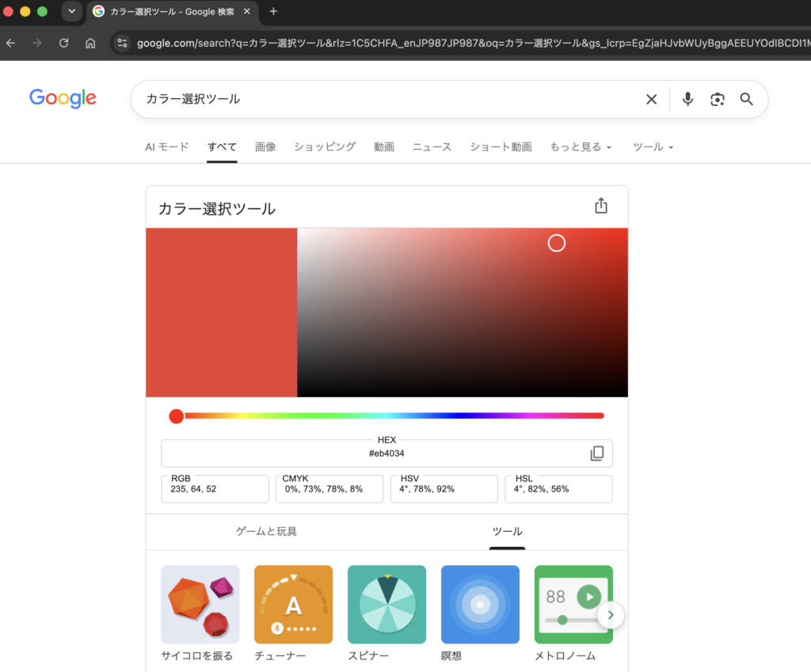The image size is (811, 672).
Task: Open the スピナー spinner tool
Action: tap(386, 604)
